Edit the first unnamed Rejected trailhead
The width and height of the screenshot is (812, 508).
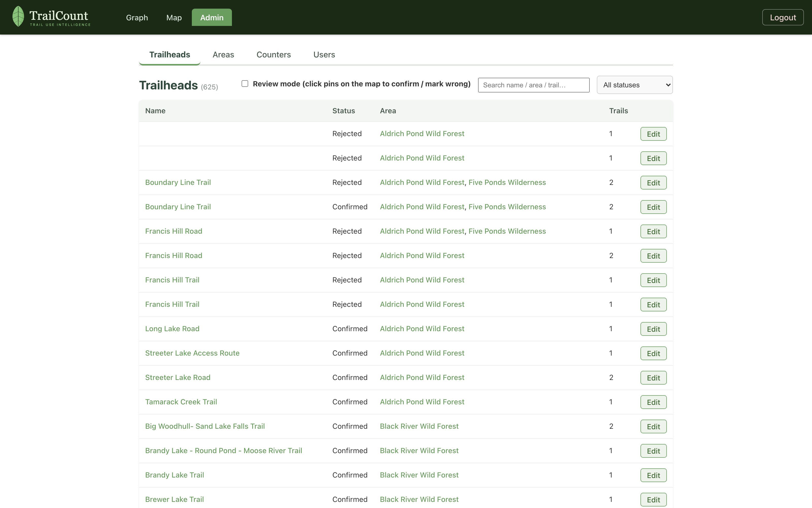click(x=653, y=134)
